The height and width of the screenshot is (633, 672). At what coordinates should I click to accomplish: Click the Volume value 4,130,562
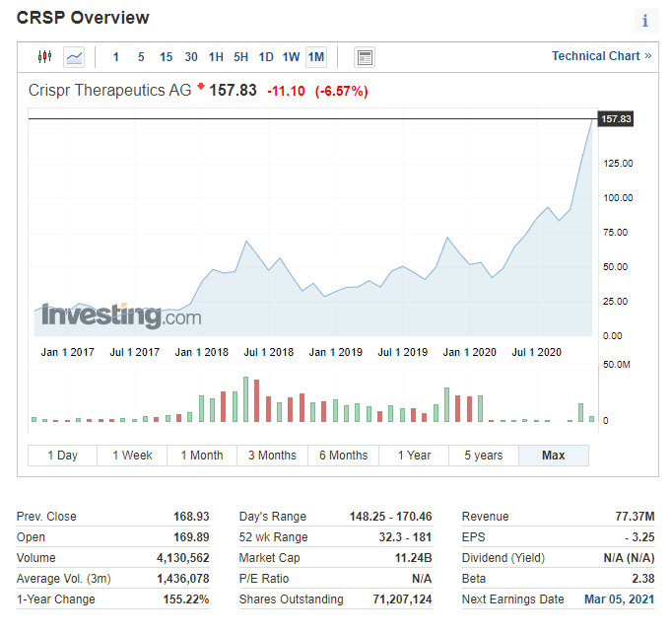click(x=183, y=558)
